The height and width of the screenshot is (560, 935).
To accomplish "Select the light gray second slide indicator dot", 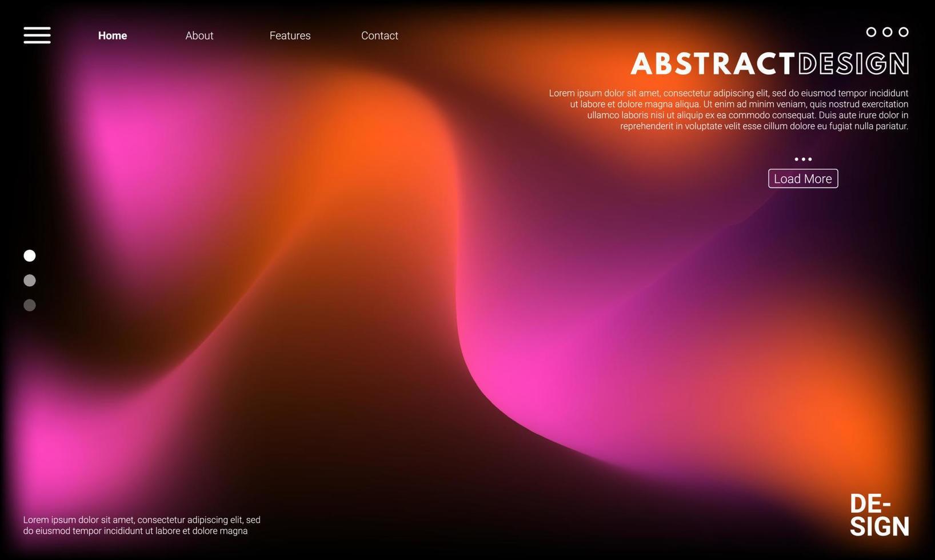I will coord(30,280).
